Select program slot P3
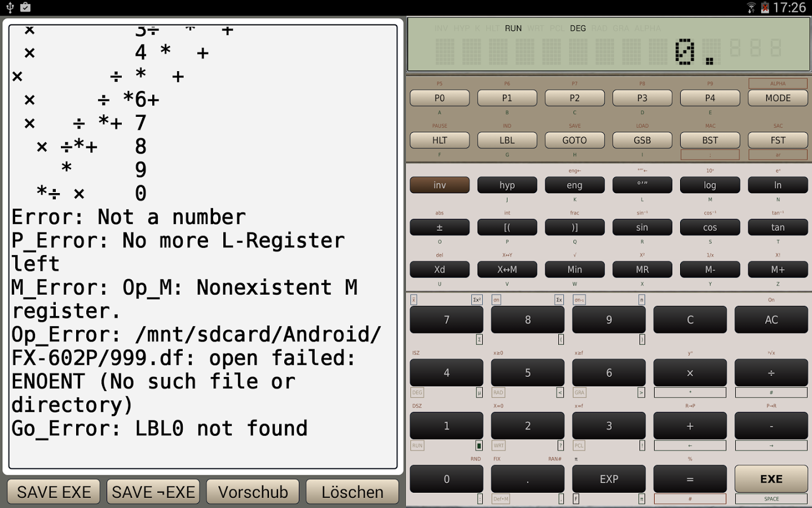Viewport: 812px width, 508px height. click(642, 98)
